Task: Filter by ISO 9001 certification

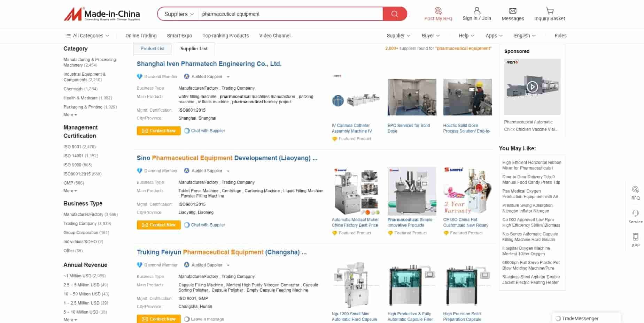Action: tap(79, 147)
